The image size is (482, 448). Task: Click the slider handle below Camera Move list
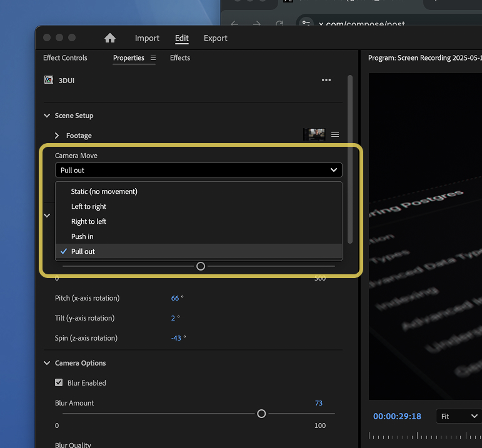point(201,266)
